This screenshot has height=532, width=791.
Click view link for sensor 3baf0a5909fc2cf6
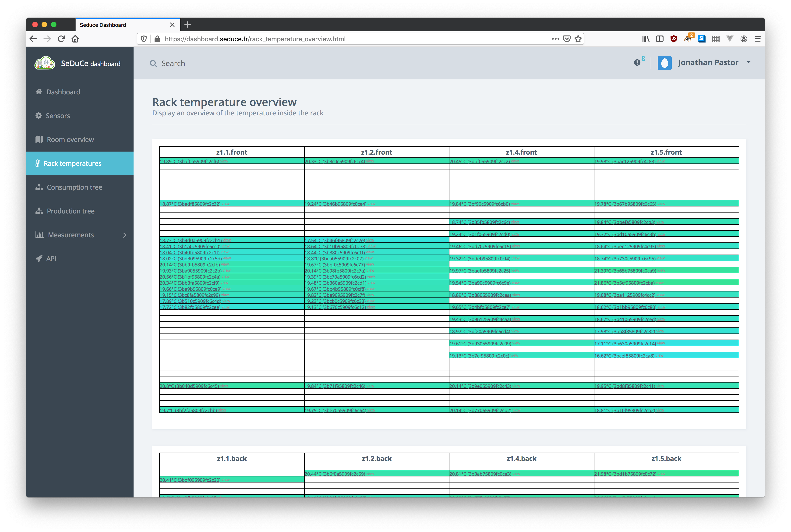(224, 161)
